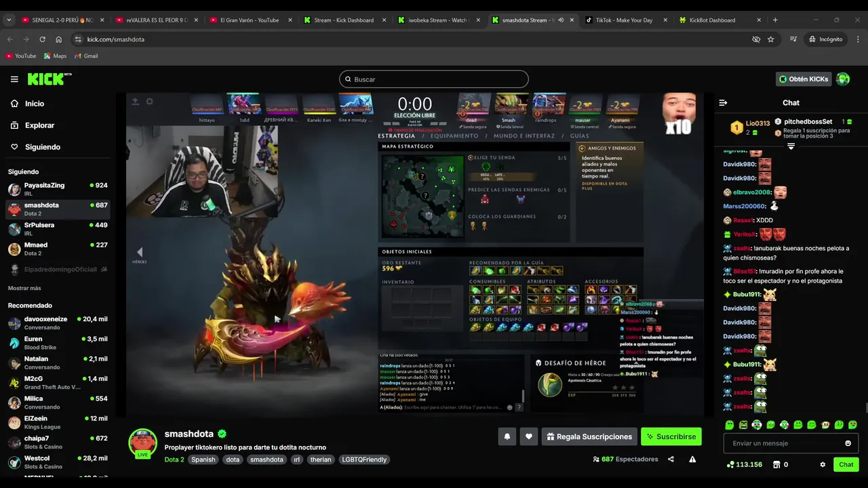Toggle stream notifications bell
The width and height of the screenshot is (868, 488).
[507, 437]
